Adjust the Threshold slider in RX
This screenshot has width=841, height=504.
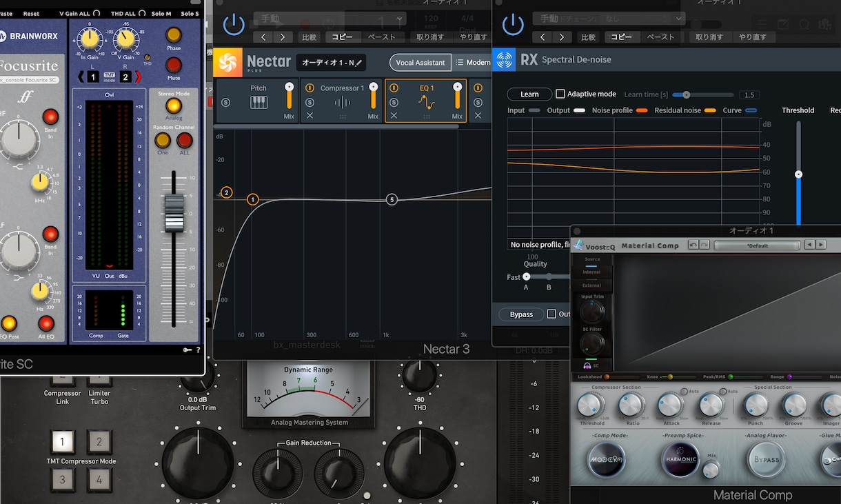pyautogui.click(x=798, y=173)
